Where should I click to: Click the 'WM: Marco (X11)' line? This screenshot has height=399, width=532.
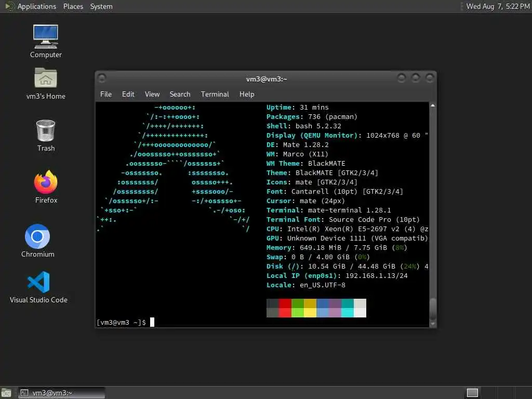point(297,154)
